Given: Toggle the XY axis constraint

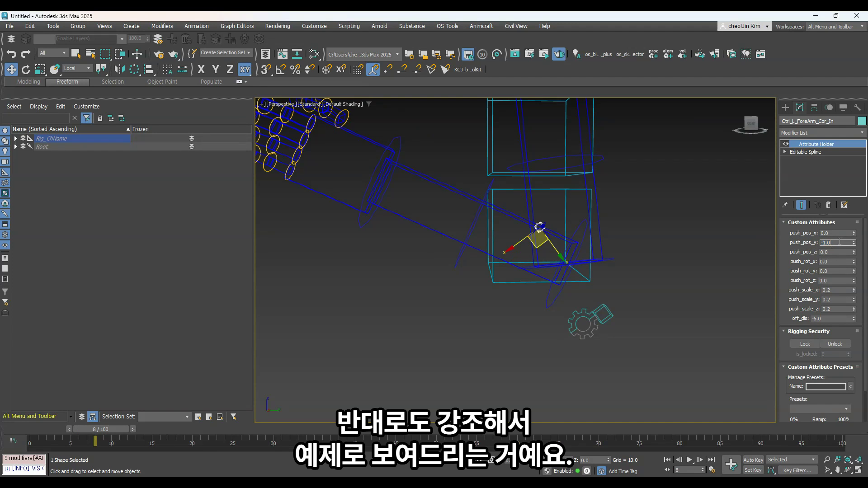Looking at the screenshot, I should click(245, 70).
